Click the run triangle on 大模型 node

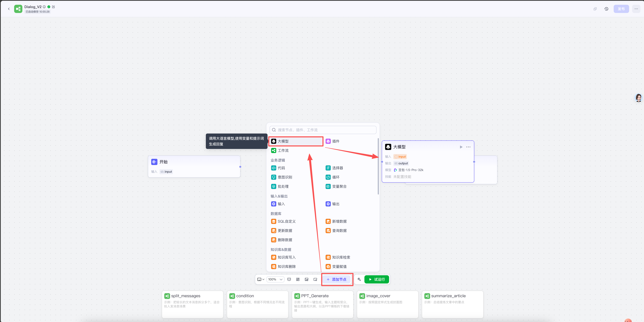pyautogui.click(x=461, y=147)
